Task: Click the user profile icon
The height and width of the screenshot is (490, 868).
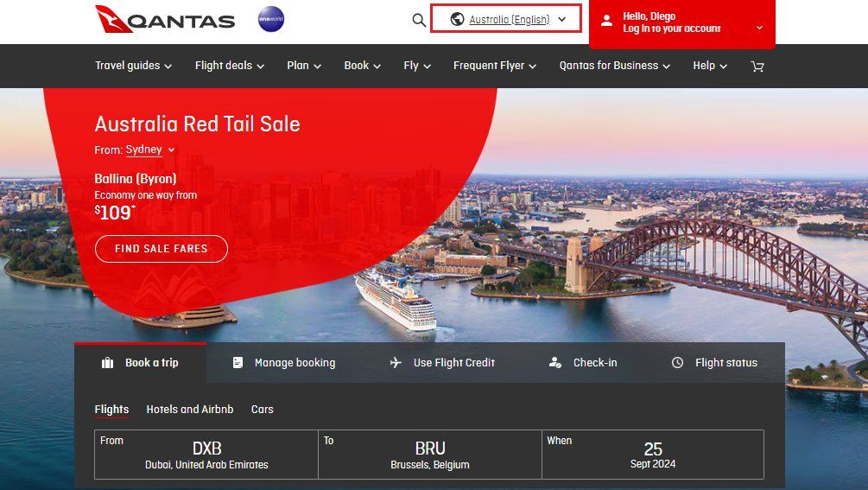Action: coord(606,21)
